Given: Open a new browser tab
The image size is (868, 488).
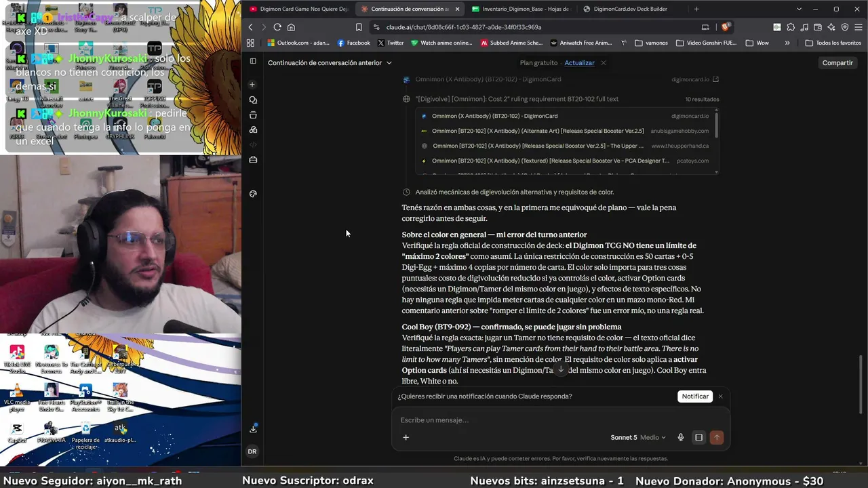Looking at the screenshot, I should click(x=696, y=9).
